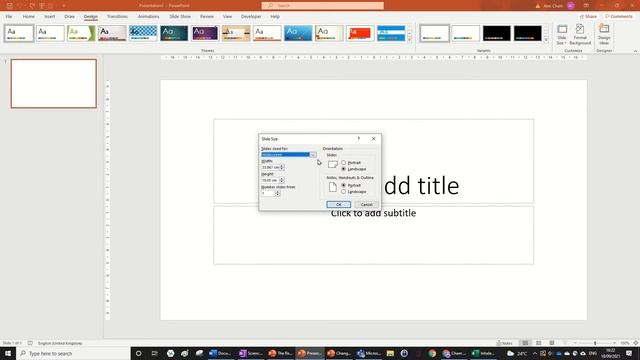Apply the green Facet theme thumbnail

click(81, 33)
